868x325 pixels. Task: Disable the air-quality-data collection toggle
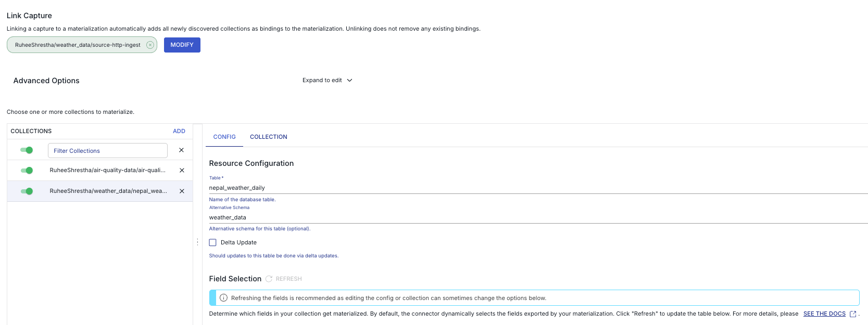[27, 171]
